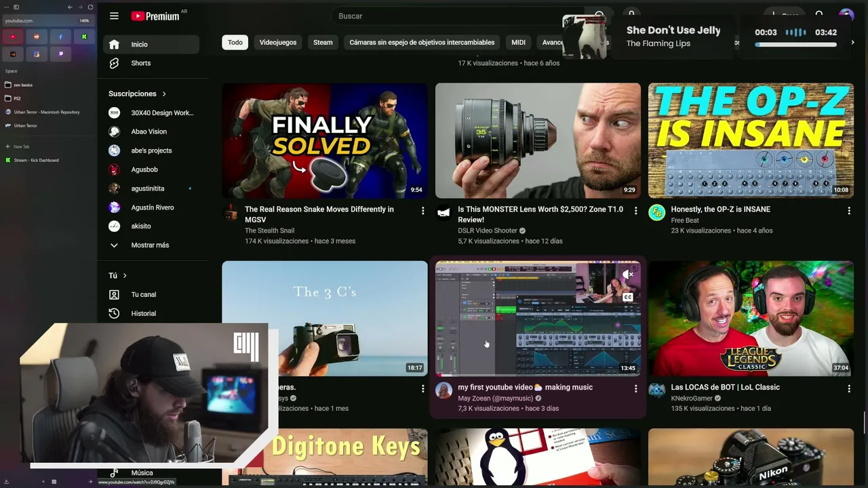Open options for OP-Z is INSANE video
The width and height of the screenshot is (868, 488).
(848, 211)
